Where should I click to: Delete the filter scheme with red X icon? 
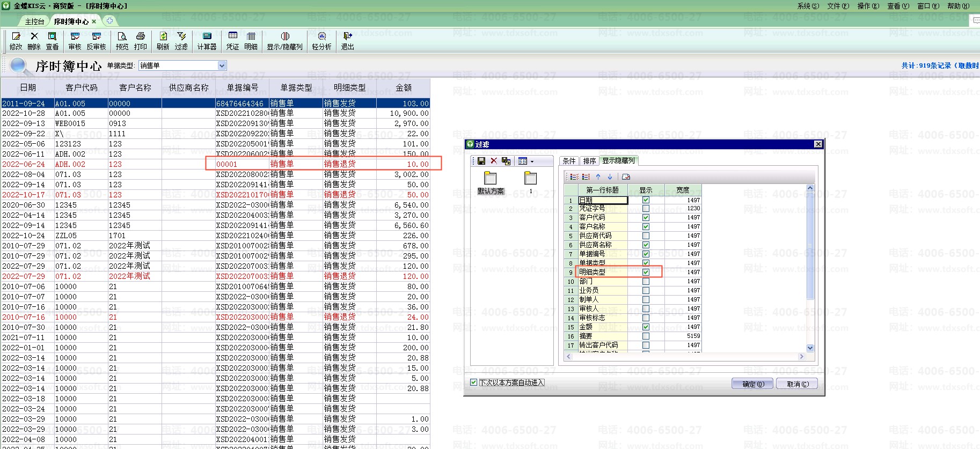(494, 161)
